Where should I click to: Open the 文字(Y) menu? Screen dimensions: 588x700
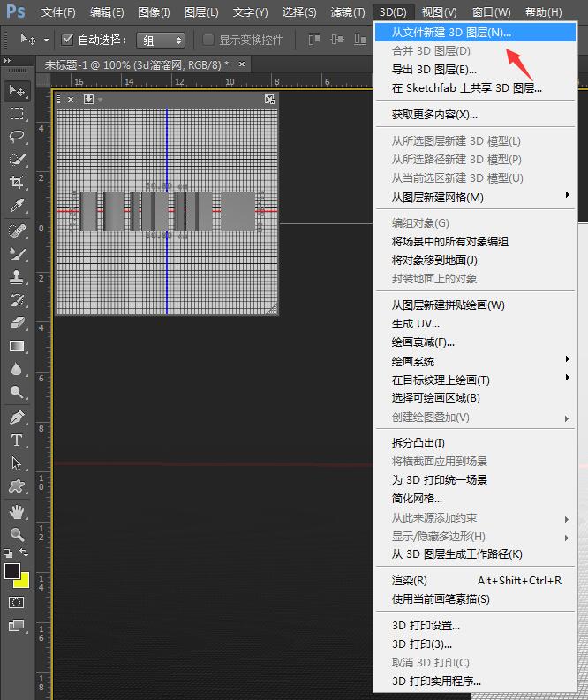click(x=250, y=12)
